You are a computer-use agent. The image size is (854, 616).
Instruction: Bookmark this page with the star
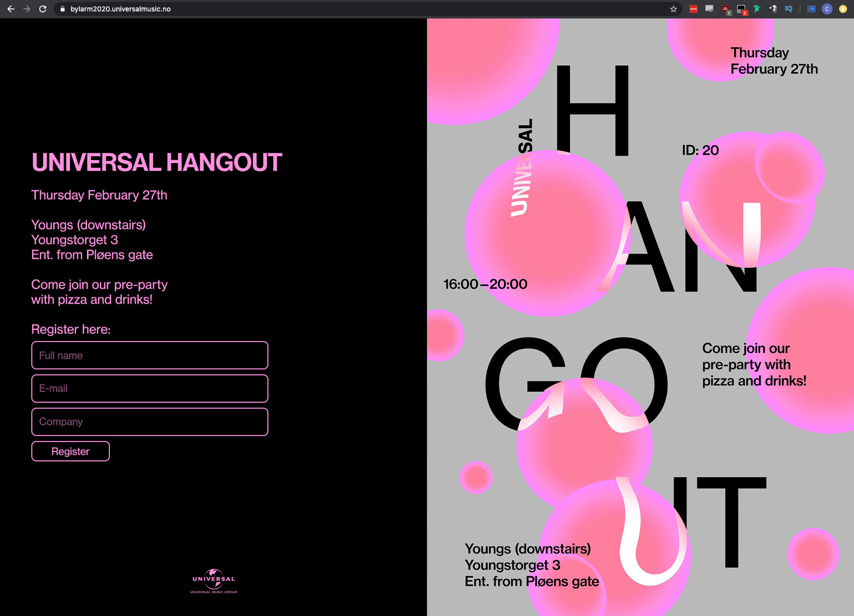tap(674, 9)
